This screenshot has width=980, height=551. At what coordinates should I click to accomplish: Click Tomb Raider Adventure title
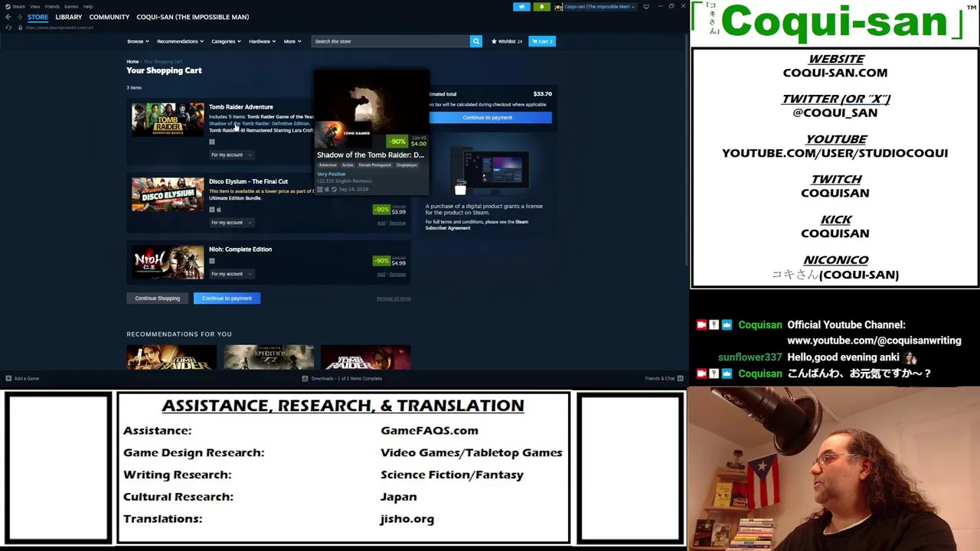pos(240,107)
